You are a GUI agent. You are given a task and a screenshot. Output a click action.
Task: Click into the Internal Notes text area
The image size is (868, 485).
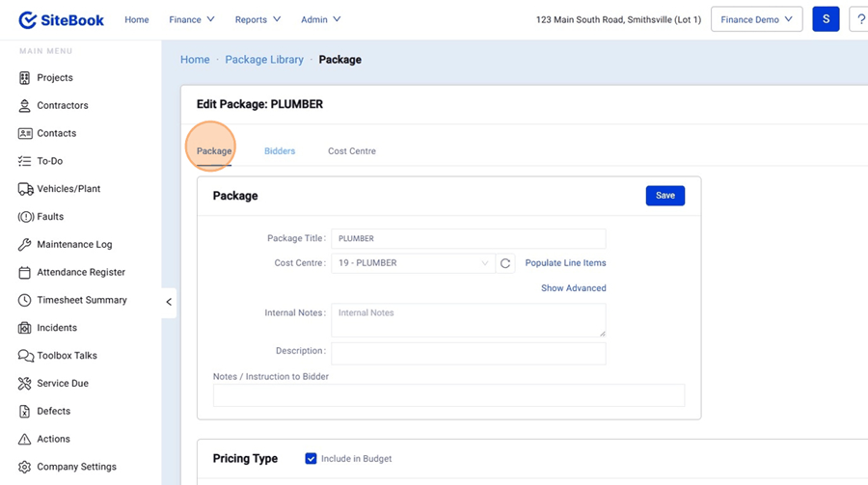468,320
